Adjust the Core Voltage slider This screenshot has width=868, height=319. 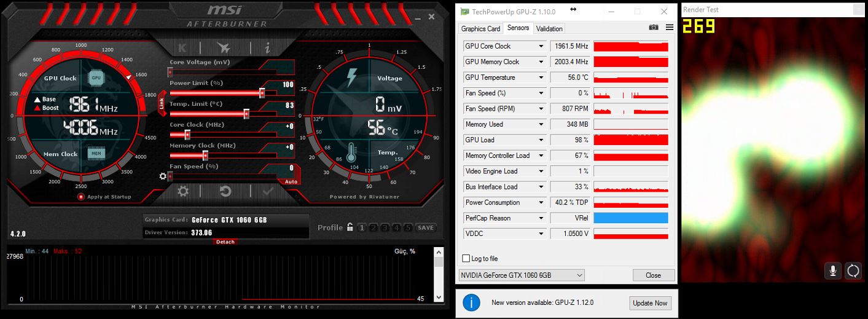170,72
